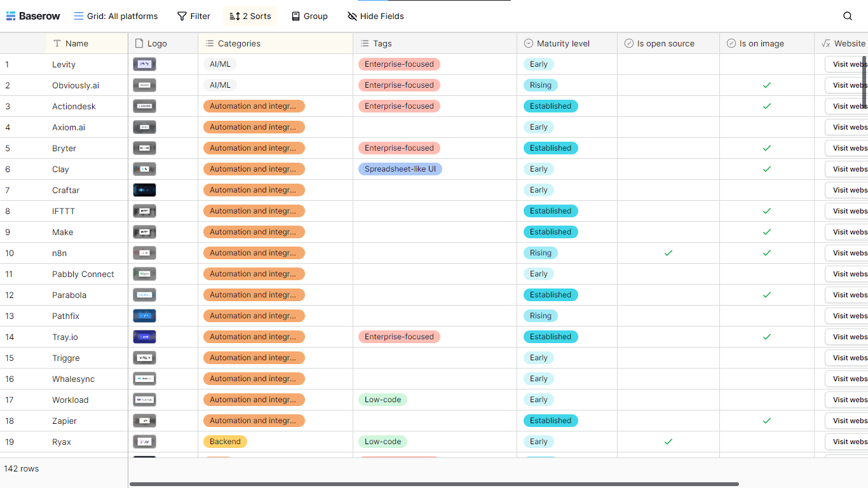
Task: Click the Is open source column header
Action: [668, 43]
